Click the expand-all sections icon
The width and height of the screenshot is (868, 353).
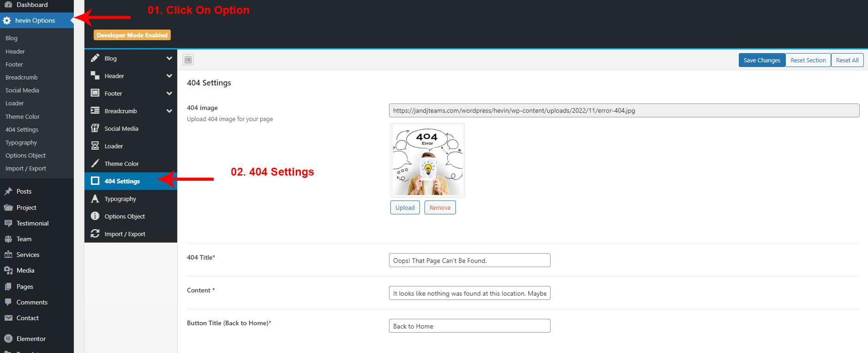click(x=188, y=60)
